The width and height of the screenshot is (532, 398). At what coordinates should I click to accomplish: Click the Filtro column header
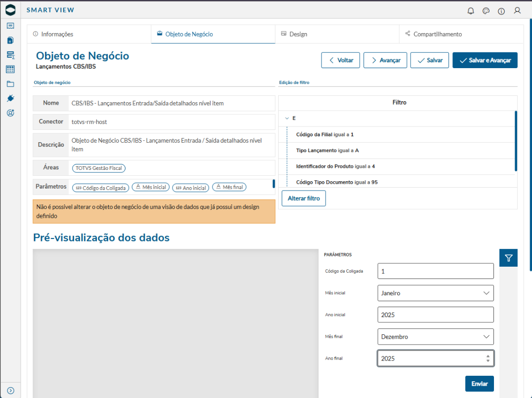pos(399,102)
